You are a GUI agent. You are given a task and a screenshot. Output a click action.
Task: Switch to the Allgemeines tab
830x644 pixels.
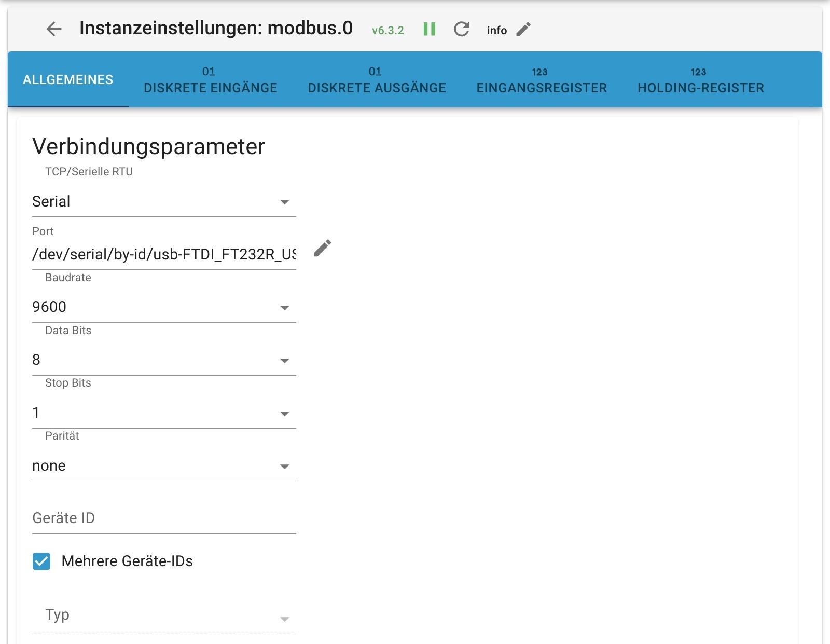coord(68,79)
